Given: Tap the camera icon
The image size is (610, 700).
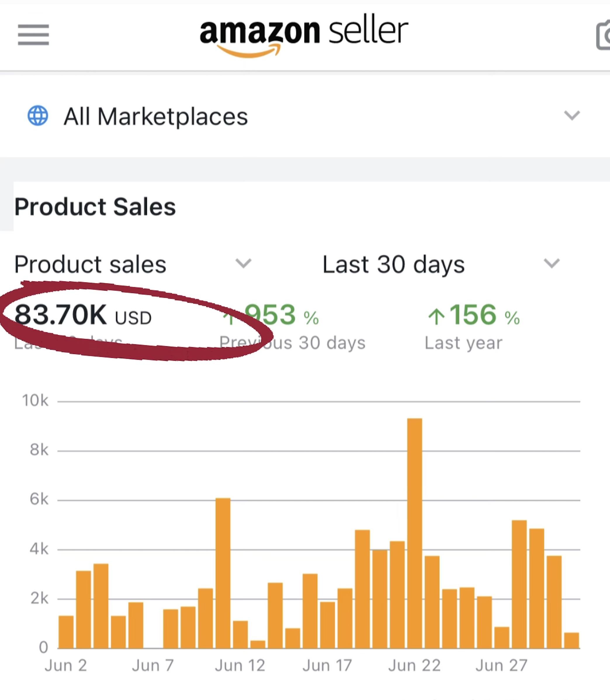Looking at the screenshot, I should pyautogui.click(x=604, y=35).
